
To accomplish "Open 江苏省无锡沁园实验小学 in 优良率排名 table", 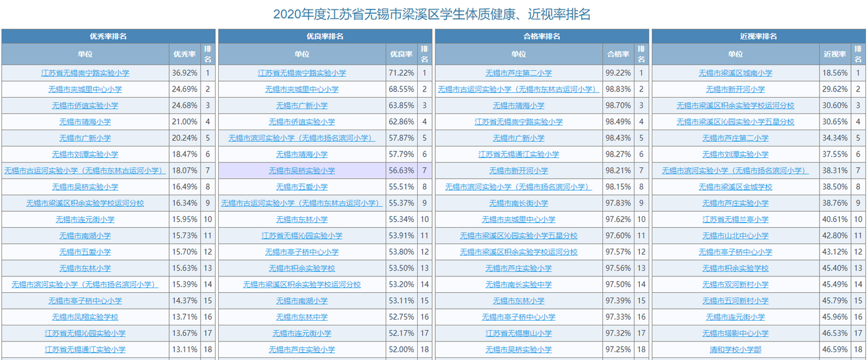I will click(x=302, y=236).
